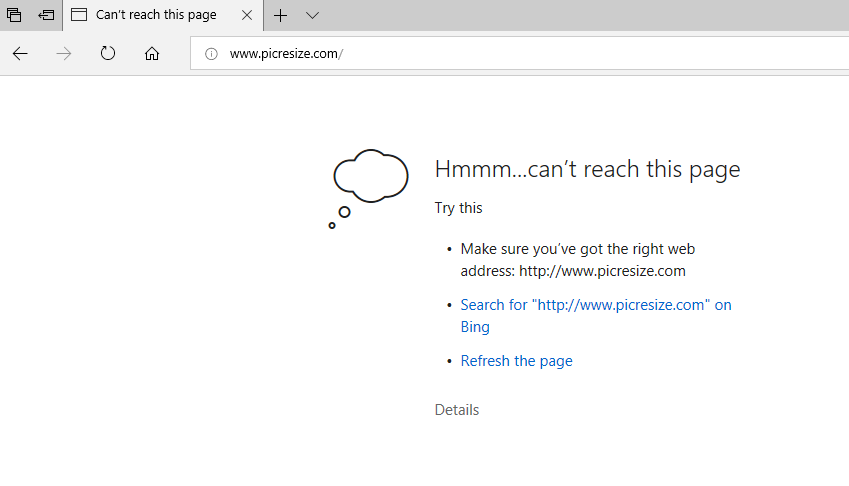Image resolution: width=849 pixels, height=486 pixels.
Task: Click the http://www.picresize.com address text
Action: click(x=602, y=271)
